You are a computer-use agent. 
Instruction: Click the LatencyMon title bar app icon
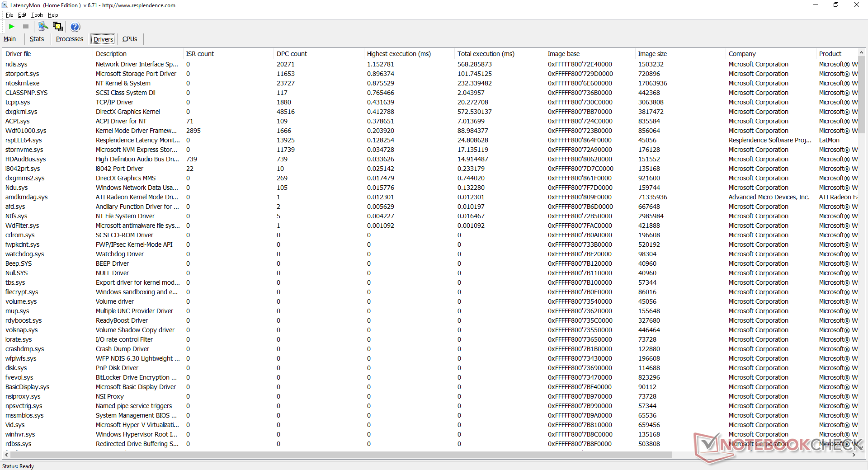5,5
